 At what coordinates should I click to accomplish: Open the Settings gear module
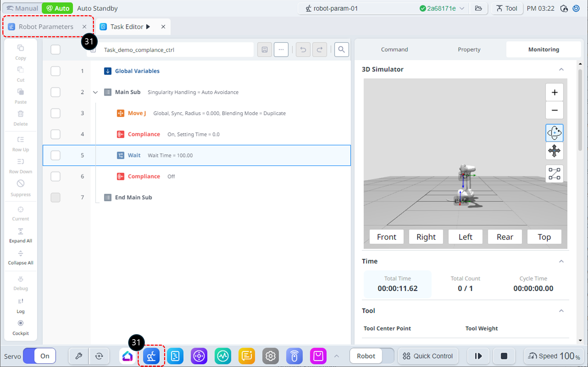(x=270, y=356)
